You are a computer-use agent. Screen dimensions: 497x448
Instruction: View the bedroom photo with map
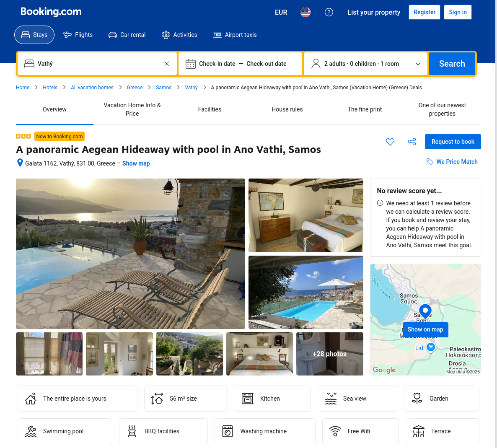(305, 215)
